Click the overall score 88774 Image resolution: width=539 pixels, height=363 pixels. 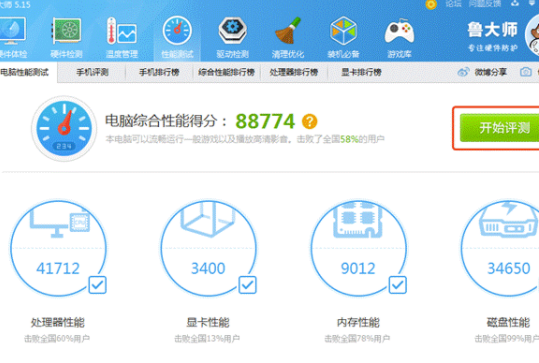tap(265, 121)
